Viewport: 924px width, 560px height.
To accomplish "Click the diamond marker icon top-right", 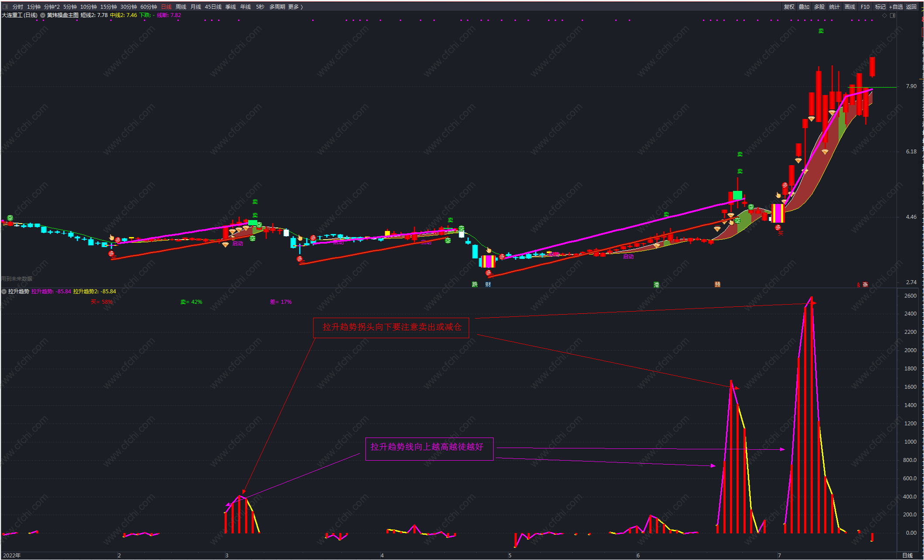I will coord(884,15).
